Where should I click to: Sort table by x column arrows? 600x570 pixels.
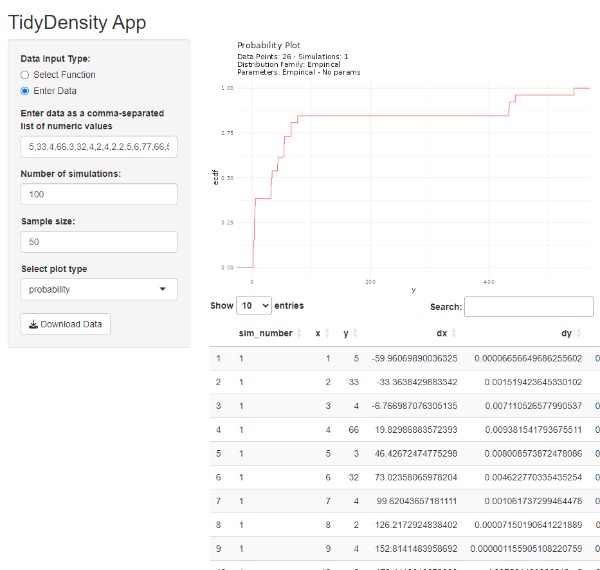[x=328, y=333]
